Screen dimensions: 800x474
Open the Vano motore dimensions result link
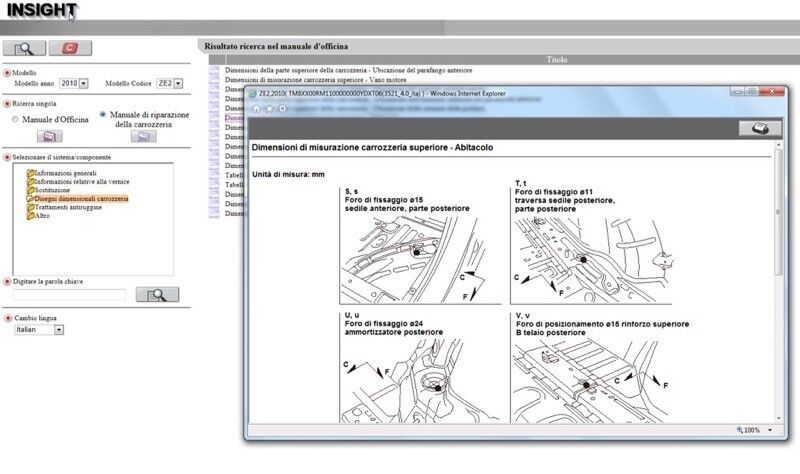coord(315,80)
